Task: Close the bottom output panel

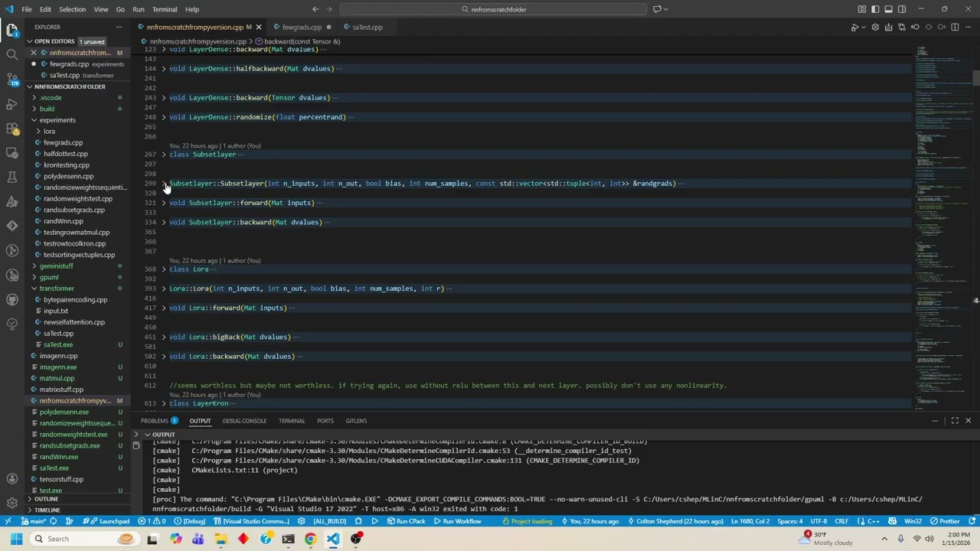Action: click(x=968, y=420)
